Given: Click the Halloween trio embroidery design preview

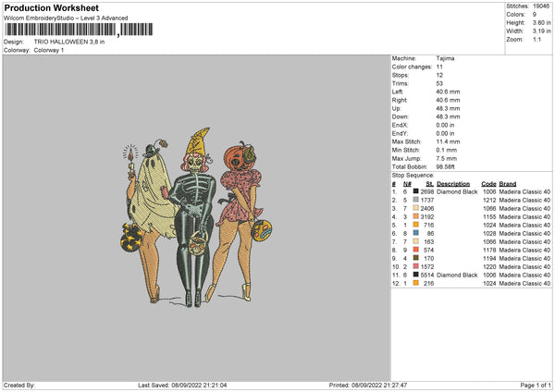Looking at the screenshot, I should coord(196,217).
